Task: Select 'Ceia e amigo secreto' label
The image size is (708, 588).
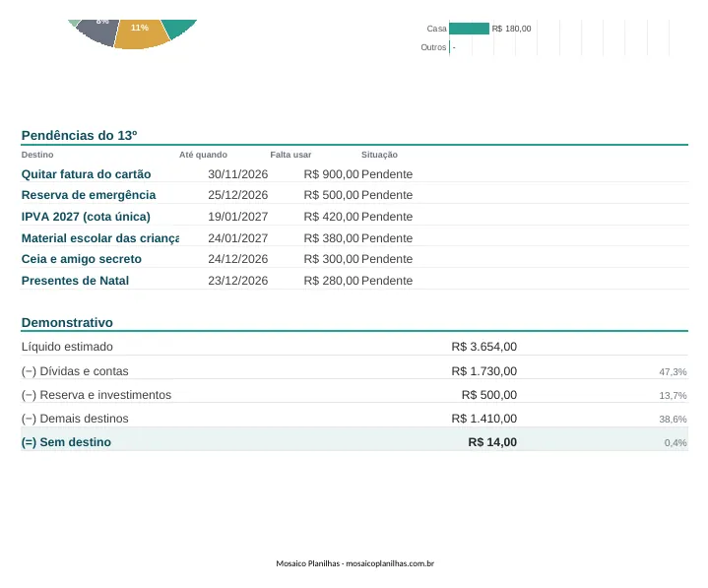Action: (x=82, y=259)
